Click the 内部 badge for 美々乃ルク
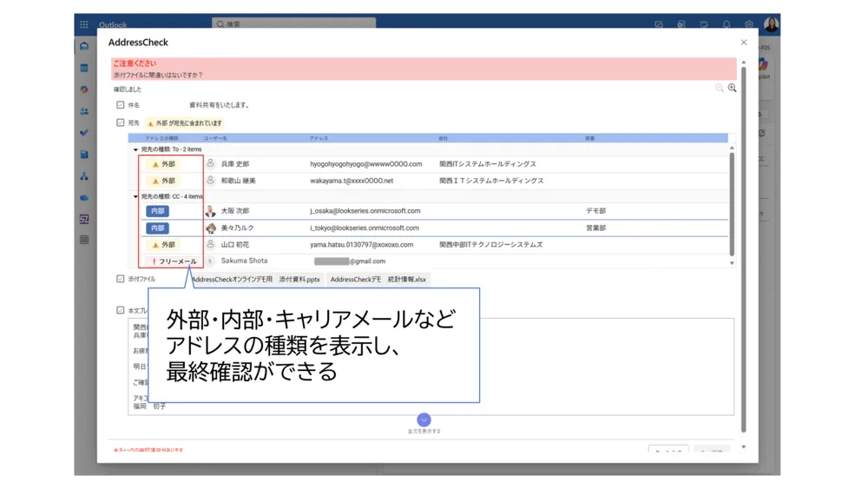Viewport: 868px width, 489px height. [x=158, y=228]
